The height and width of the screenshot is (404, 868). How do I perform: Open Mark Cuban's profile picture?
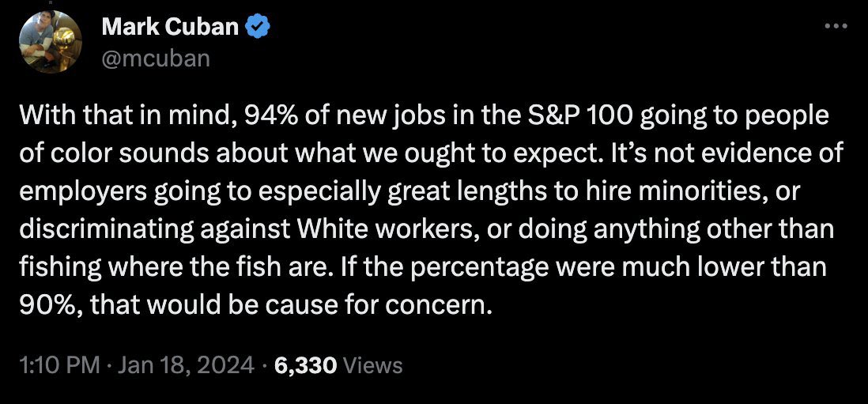50,43
